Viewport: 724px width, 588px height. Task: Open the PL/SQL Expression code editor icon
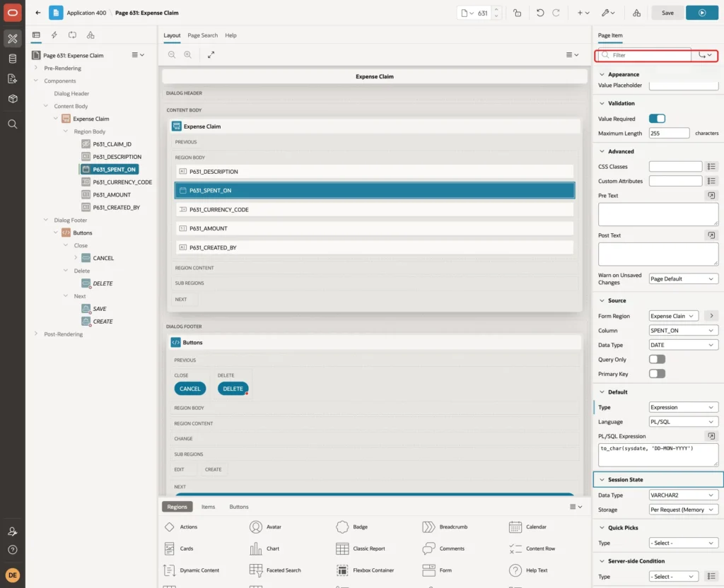point(711,436)
